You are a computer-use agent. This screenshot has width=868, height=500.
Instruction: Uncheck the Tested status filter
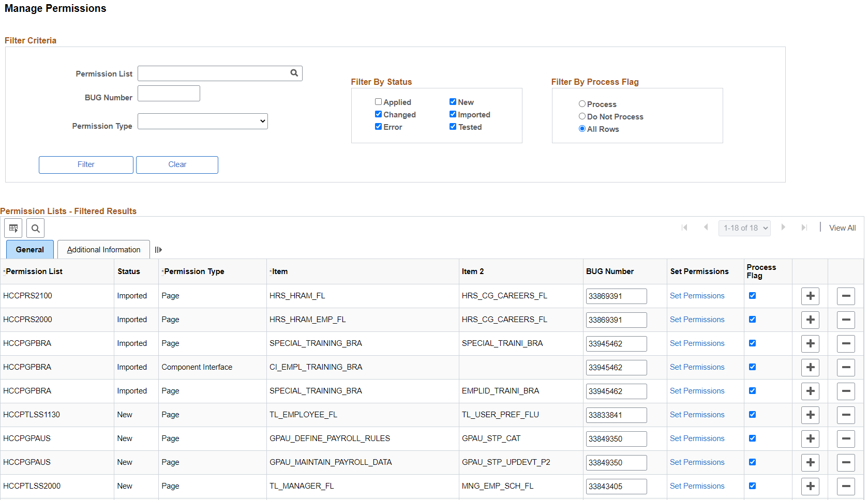(x=453, y=126)
